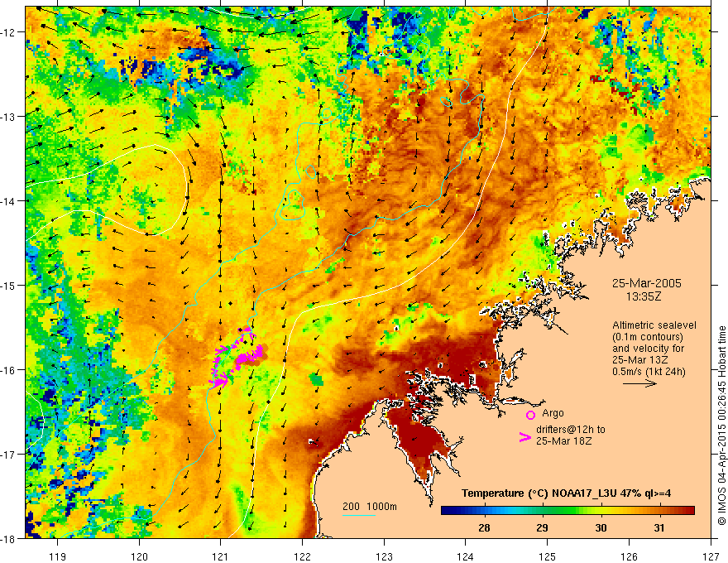Click the '(0.1m contours)' text

pyautogui.click(x=648, y=337)
